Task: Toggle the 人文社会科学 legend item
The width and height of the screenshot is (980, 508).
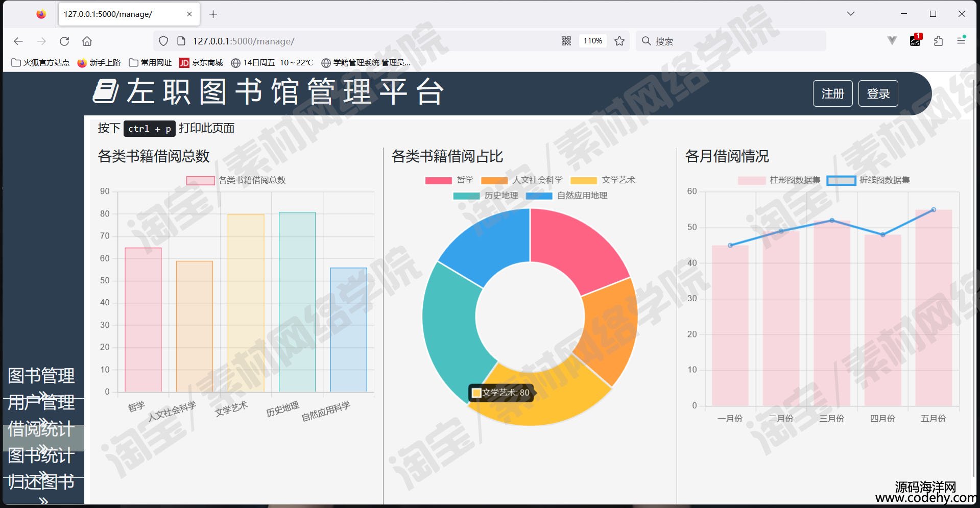Action: coord(521,180)
